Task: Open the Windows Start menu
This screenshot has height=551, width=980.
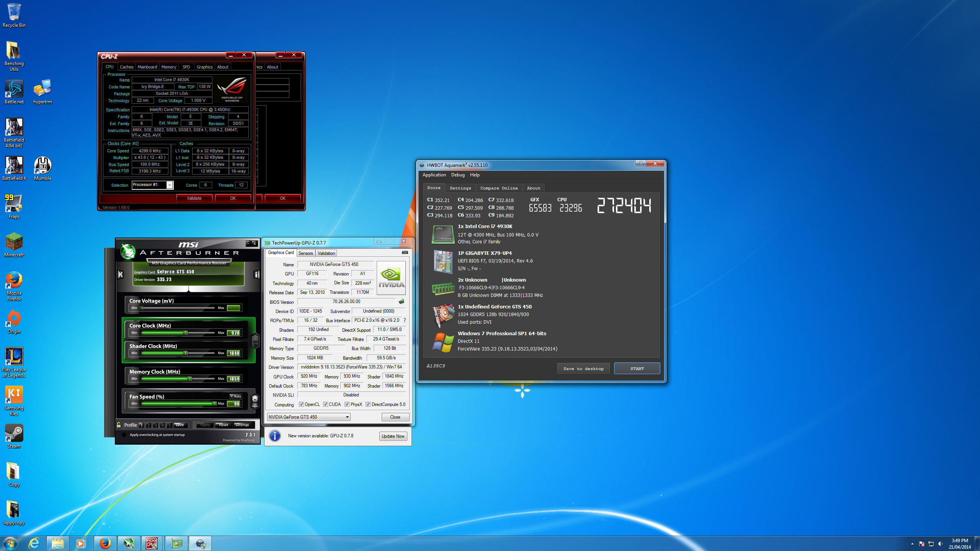Action: click(x=10, y=543)
